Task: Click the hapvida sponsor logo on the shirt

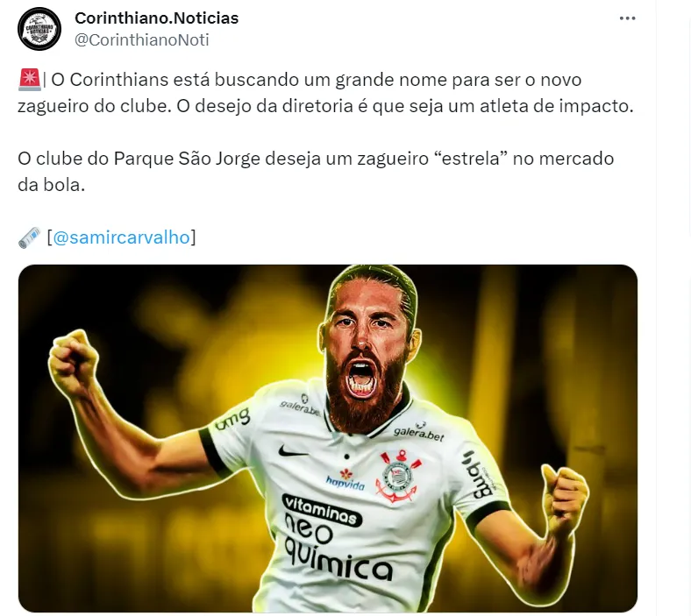Action: tap(345, 480)
